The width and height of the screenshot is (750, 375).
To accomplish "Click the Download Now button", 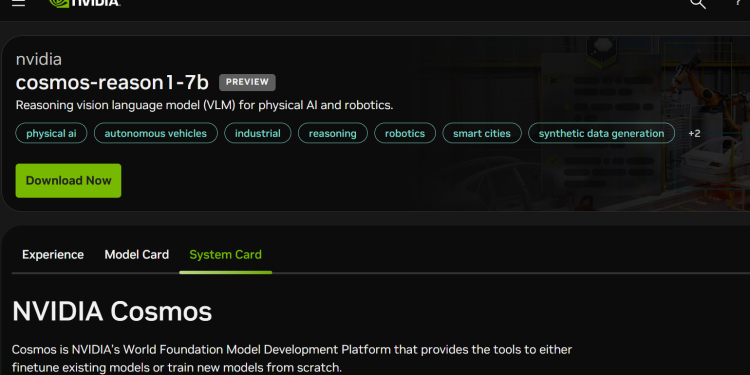I will pyautogui.click(x=68, y=180).
